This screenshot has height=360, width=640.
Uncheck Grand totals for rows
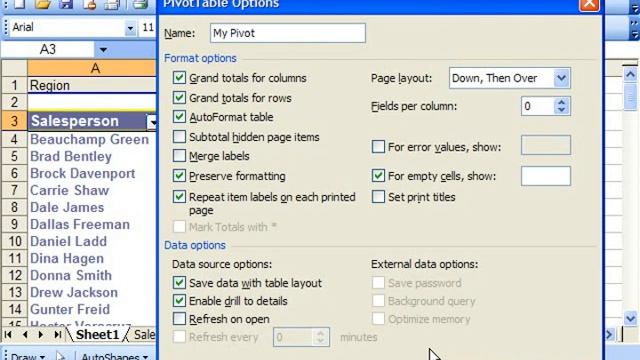coord(179,98)
